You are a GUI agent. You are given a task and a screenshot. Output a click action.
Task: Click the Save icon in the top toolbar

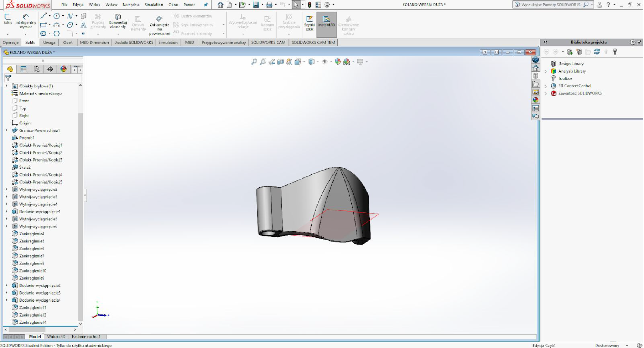[256, 5]
